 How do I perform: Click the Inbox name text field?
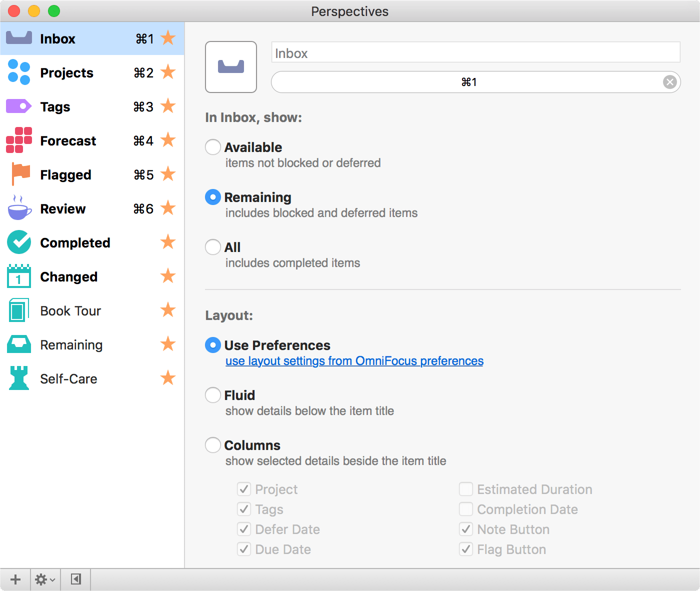click(476, 52)
